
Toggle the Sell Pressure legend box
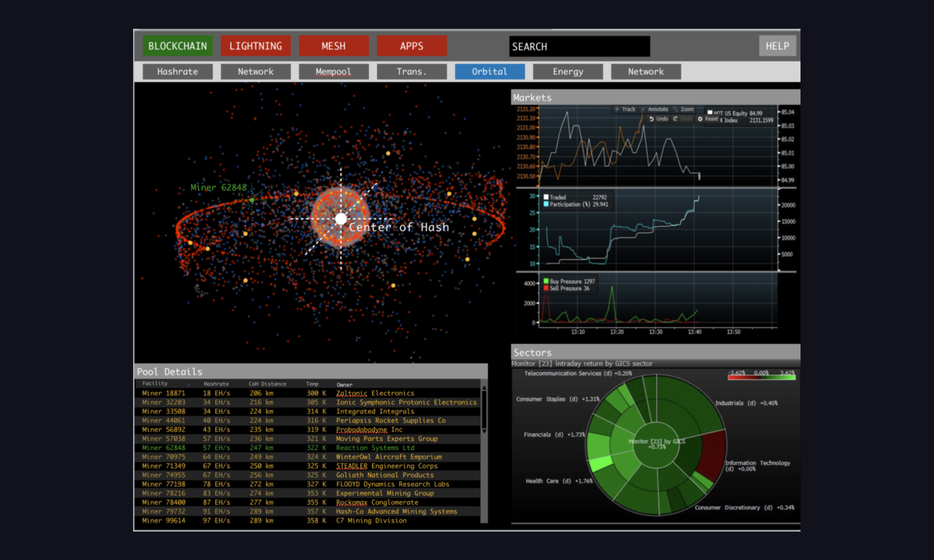[546, 288]
